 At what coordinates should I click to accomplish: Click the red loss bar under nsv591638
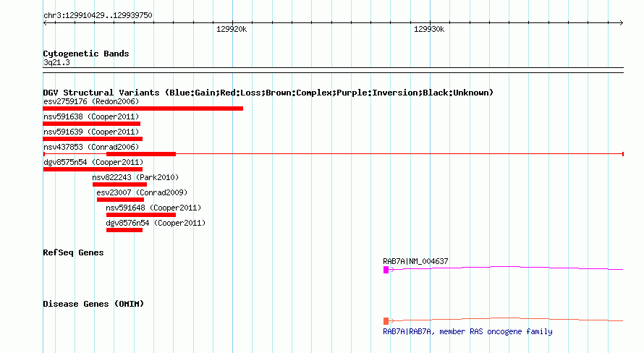point(92,124)
